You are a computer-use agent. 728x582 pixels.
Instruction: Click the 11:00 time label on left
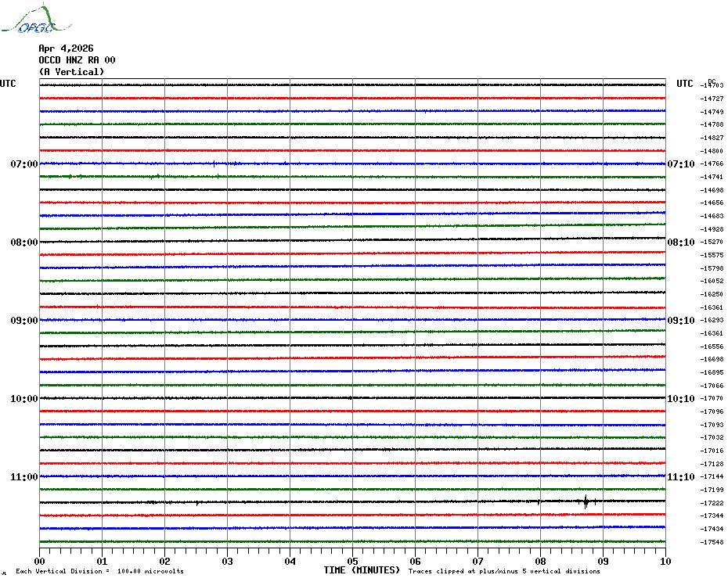[23, 477]
